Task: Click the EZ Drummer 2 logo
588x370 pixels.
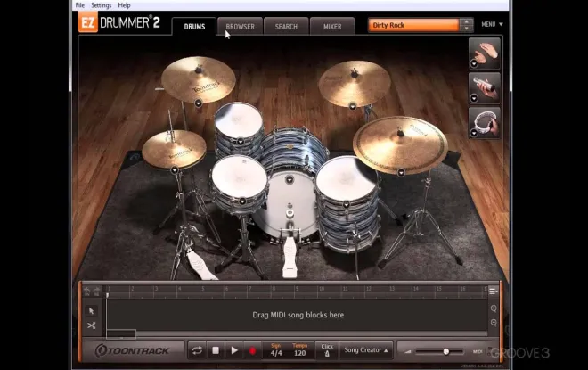Action: tap(119, 22)
